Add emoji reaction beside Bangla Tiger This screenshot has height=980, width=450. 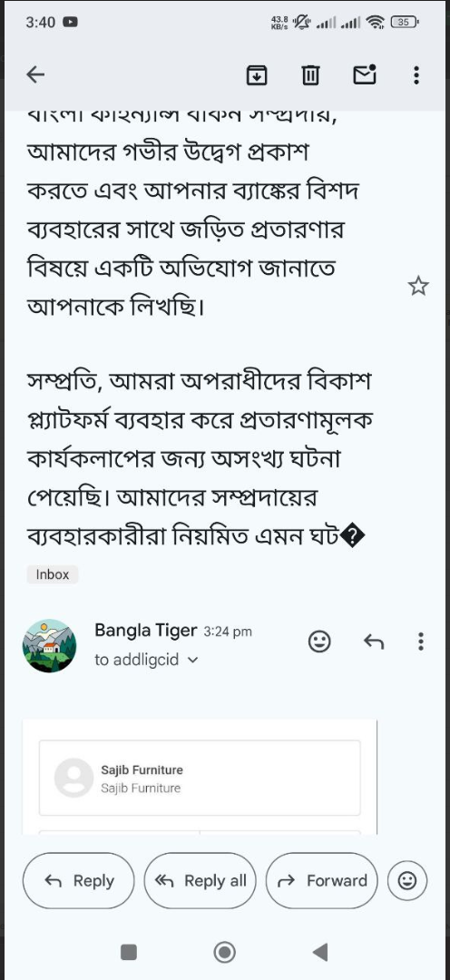point(319,642)
